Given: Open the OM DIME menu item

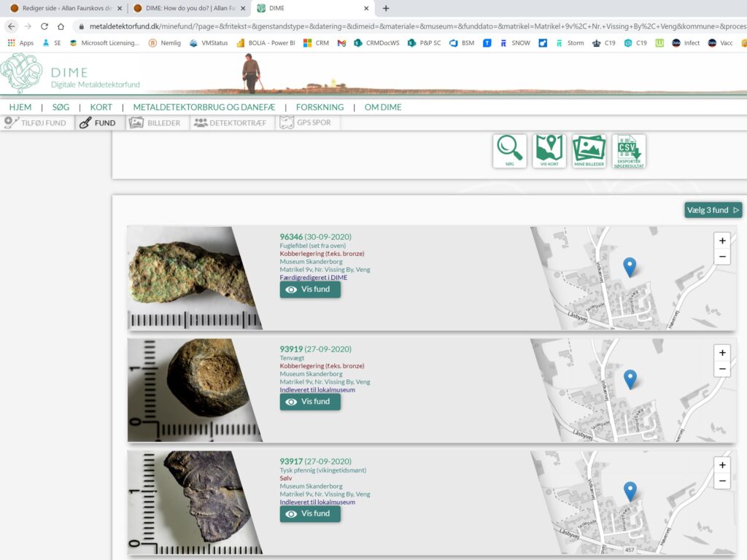Looking at the screenshot, I should coord(383,107).
